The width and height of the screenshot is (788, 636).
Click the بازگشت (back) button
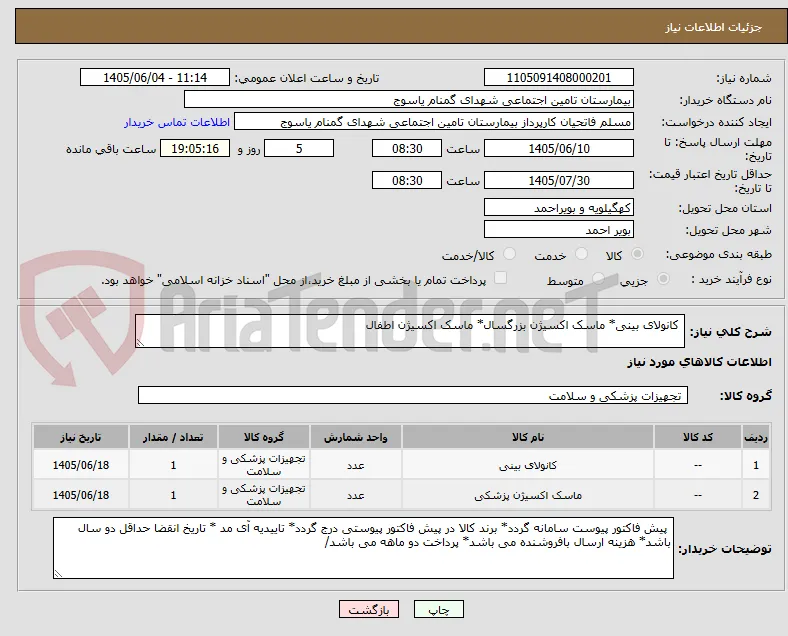[369, 609]
